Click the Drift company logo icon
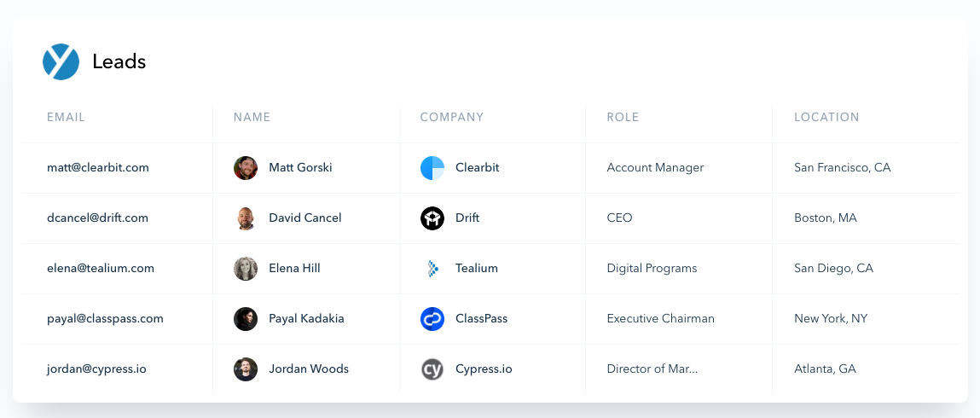The width and height of the screenshot is (980, 418). (x=432, y=218)
